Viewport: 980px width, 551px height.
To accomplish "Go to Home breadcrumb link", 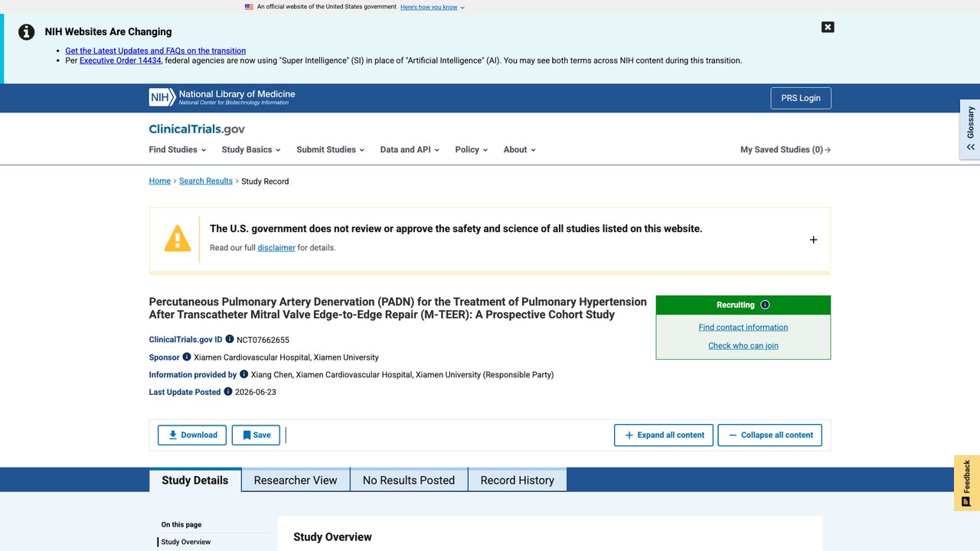I will [160, 181].
